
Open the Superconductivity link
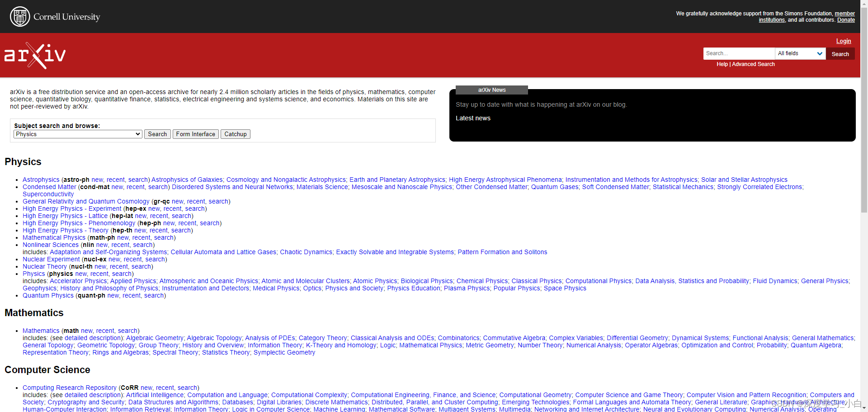pyautogui.click(x=48, y=194)
